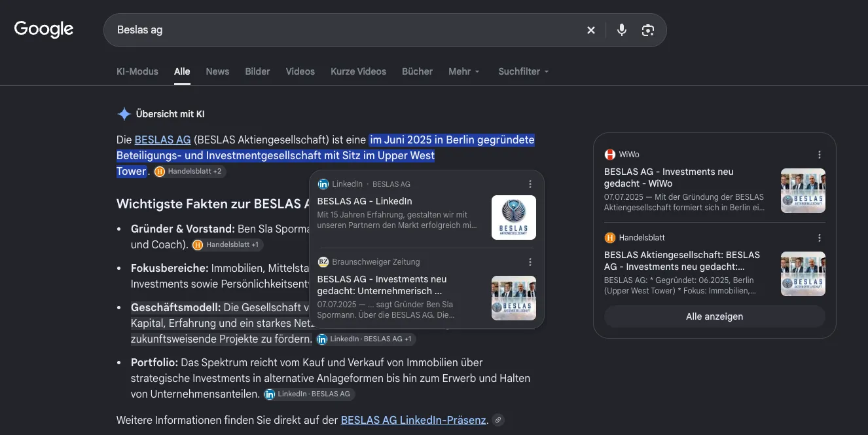Switch to News tab
Screen dimensions: 868x435
pos(217,71)
